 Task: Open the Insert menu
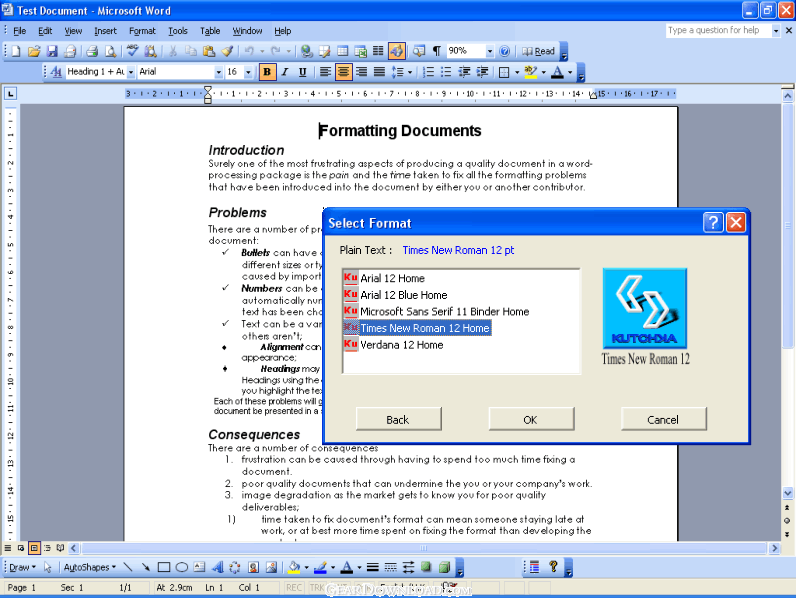(x=105, y=31)
